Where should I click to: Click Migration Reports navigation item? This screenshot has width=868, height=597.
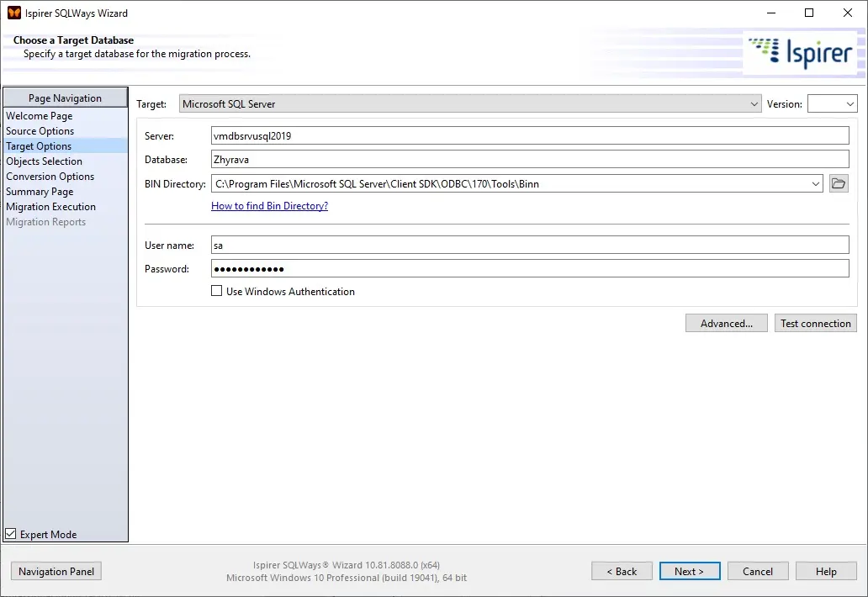[46, 222]
